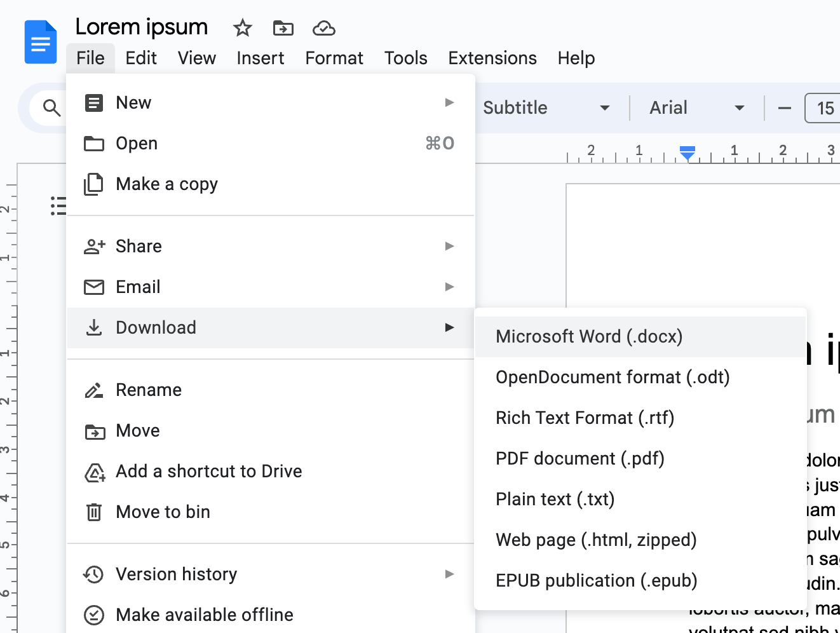Click the Google Docs home icon

[x=41, y=42]
